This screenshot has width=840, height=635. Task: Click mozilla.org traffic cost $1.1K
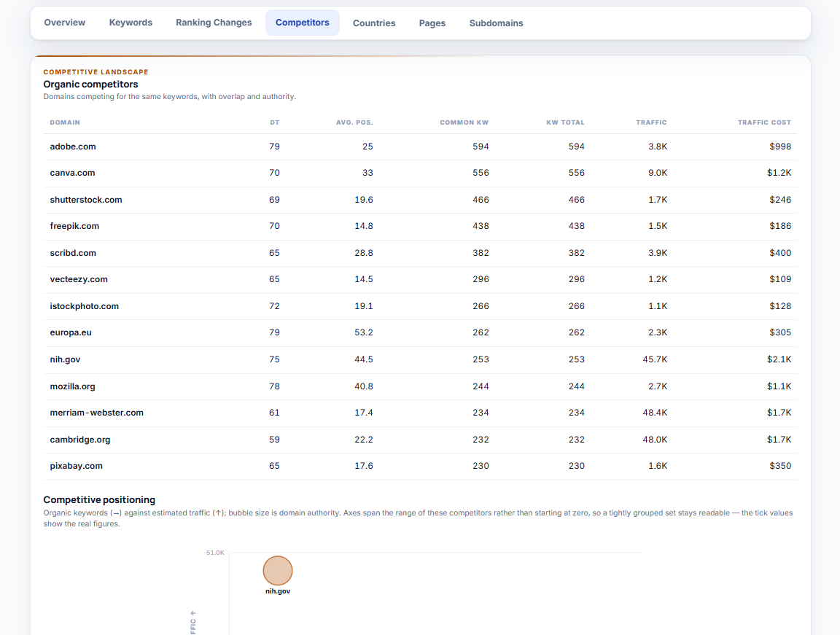(x=779, y=386)
